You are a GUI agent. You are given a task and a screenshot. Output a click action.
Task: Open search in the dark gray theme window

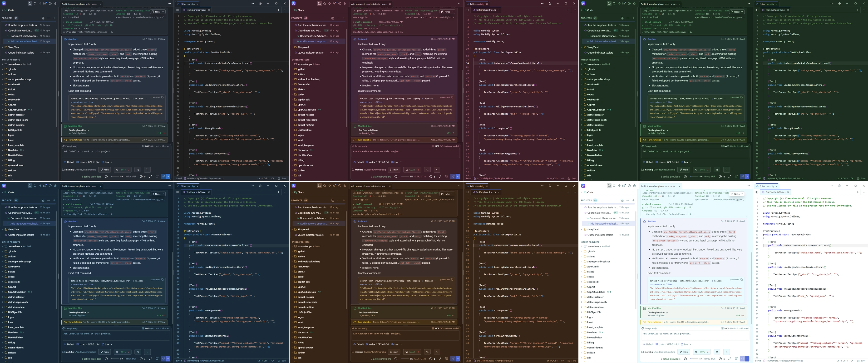(35, 3)
